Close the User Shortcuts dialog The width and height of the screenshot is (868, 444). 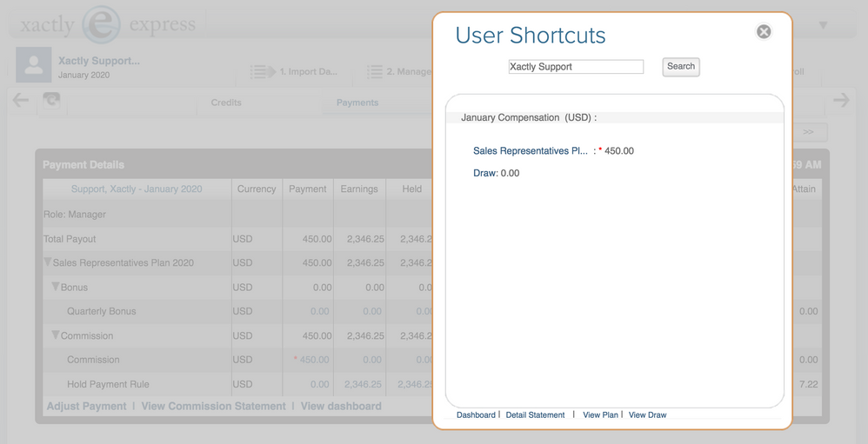point(764,31)
